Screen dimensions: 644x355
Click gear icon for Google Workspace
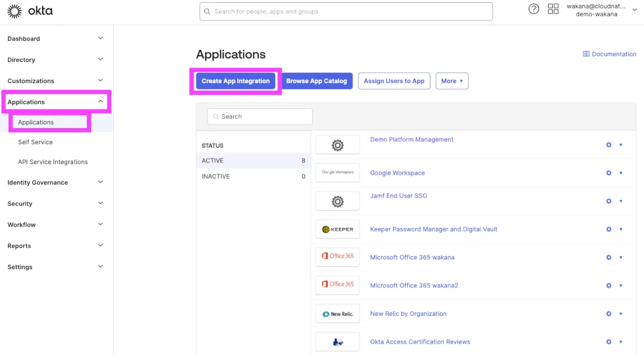[609, 173]
